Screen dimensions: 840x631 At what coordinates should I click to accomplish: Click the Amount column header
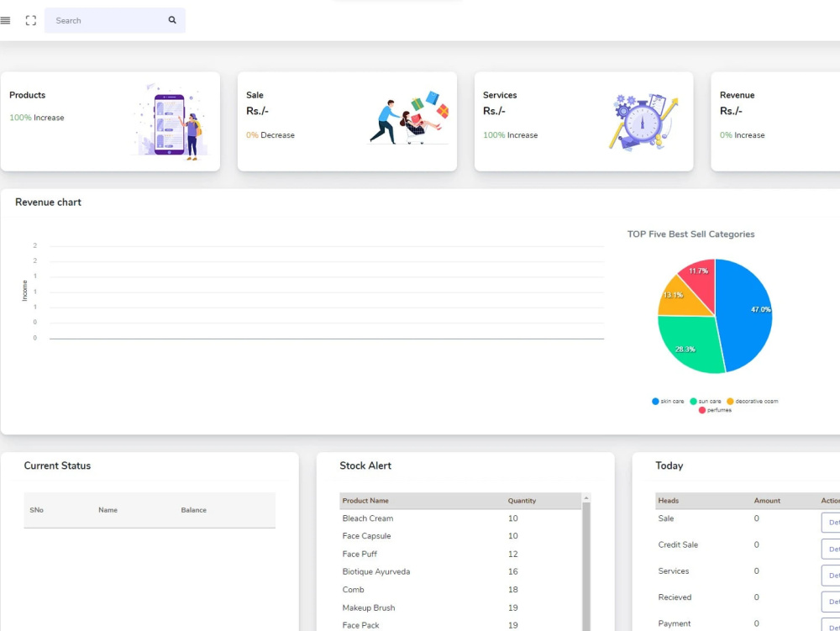point(767,500)
